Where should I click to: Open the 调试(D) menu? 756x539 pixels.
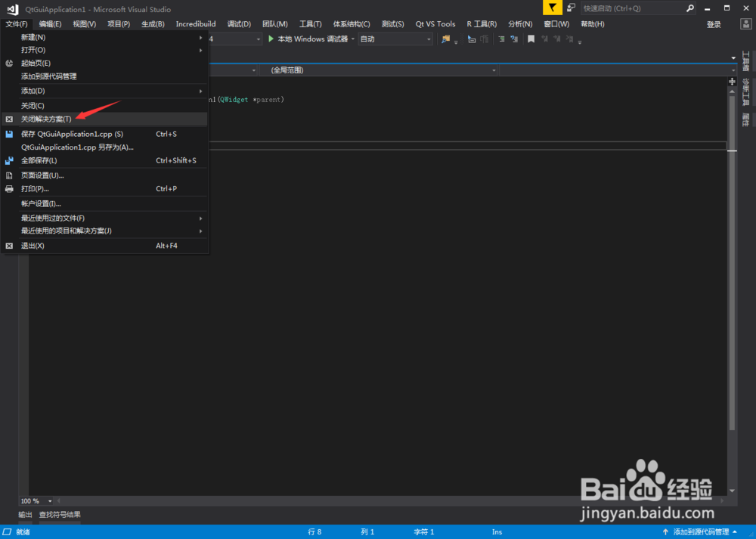click(239, 24)
